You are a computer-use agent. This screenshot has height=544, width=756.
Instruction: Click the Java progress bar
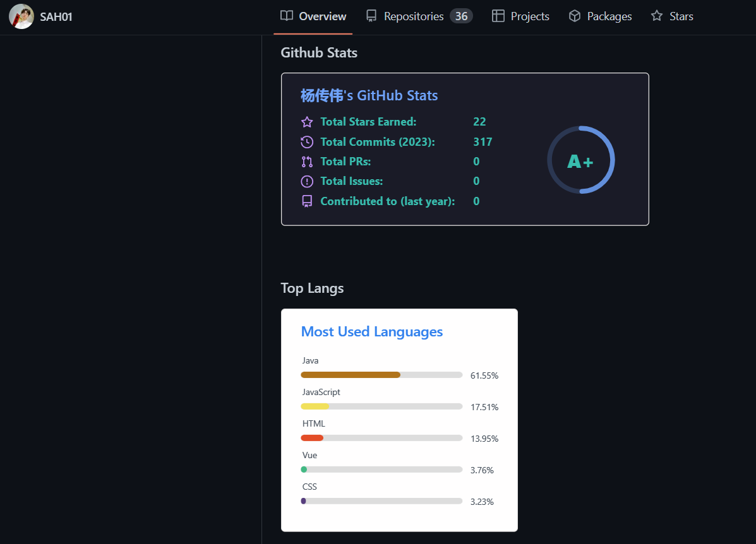point(381,375)
